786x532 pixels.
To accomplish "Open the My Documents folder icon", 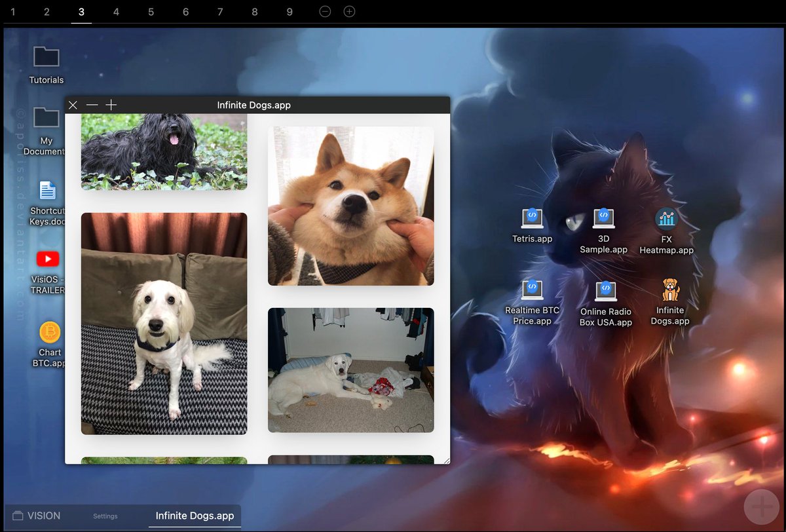I will [47, 117].
